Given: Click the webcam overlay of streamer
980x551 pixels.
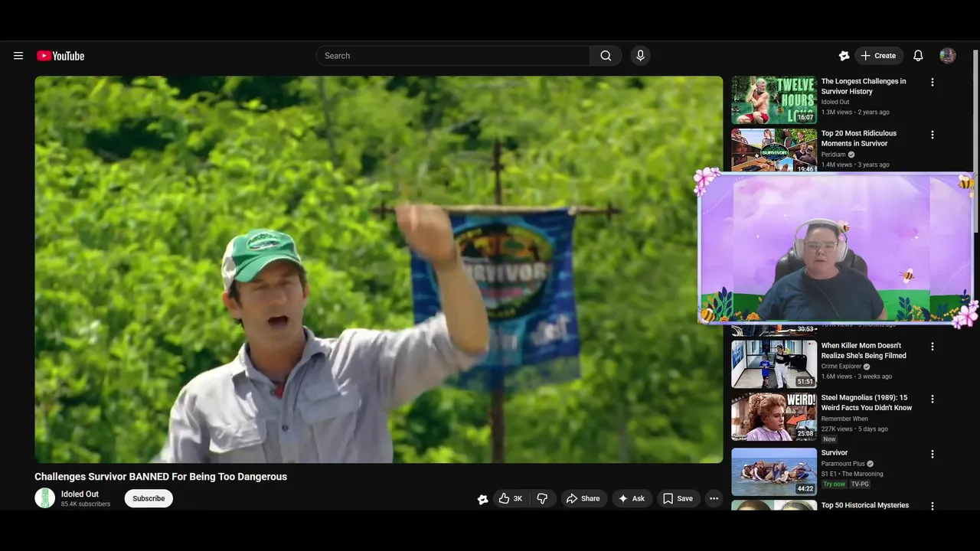Looking at the screenshot, I should 837,248.
